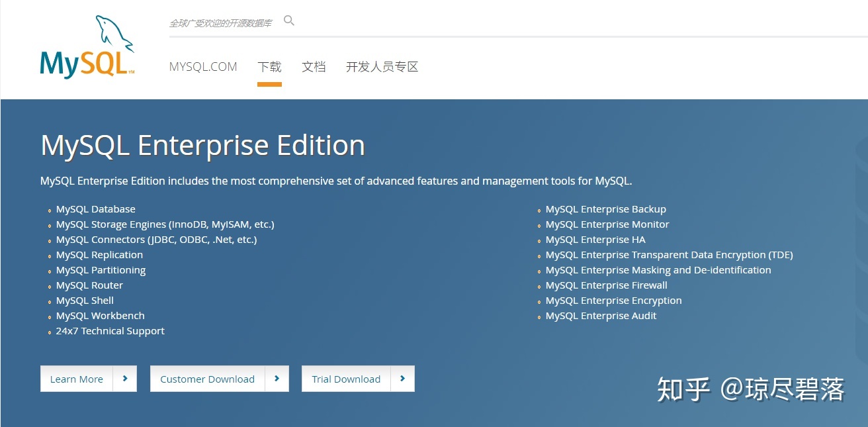Image resolution: width=868 pixels, height=427 pixels.
Task: Click the arrow beside Trial Download
Action: pyautogui.click(x=402, y=379)
